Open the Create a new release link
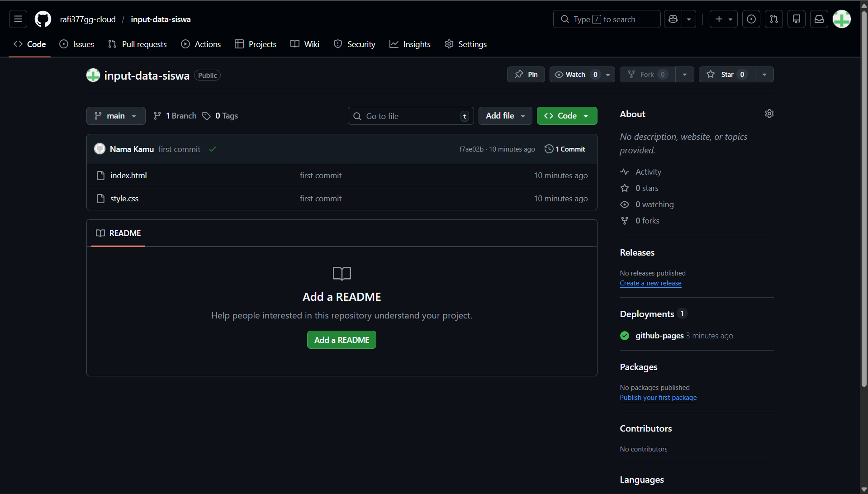The height and width of the screenshot is (494, 868). pyautogui.click(x=650, y=283)
